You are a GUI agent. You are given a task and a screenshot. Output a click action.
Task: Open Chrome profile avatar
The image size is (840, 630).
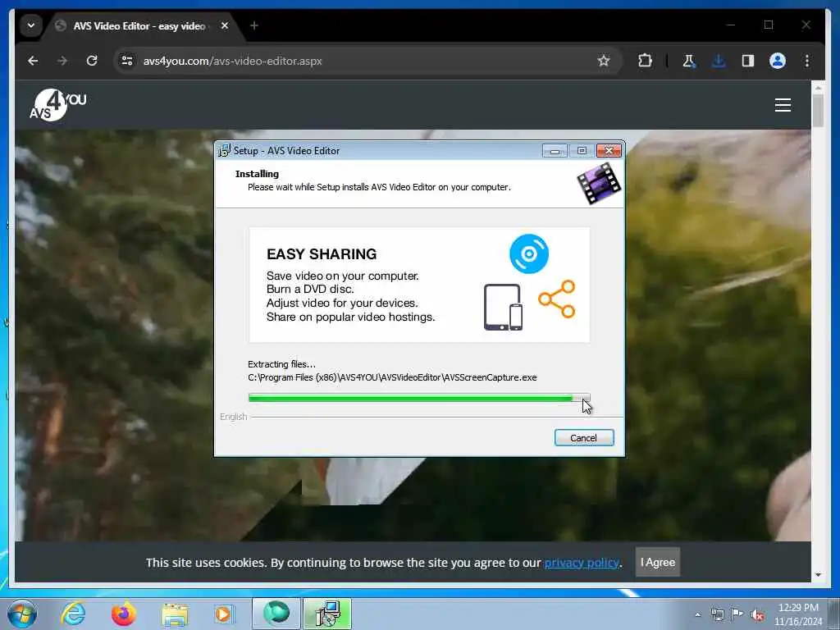tap(778, 61)
